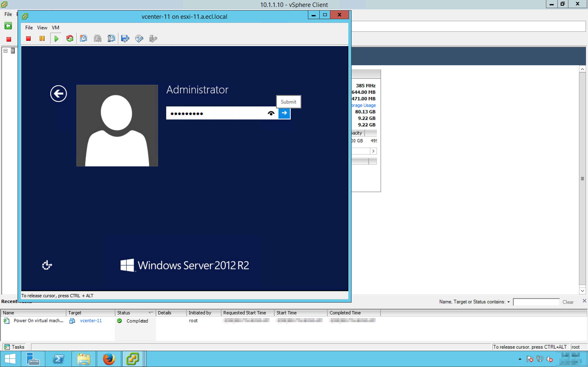Click the Reset VM icon
Viewport: 588px width, 367px height.
(x=70, y=38)
